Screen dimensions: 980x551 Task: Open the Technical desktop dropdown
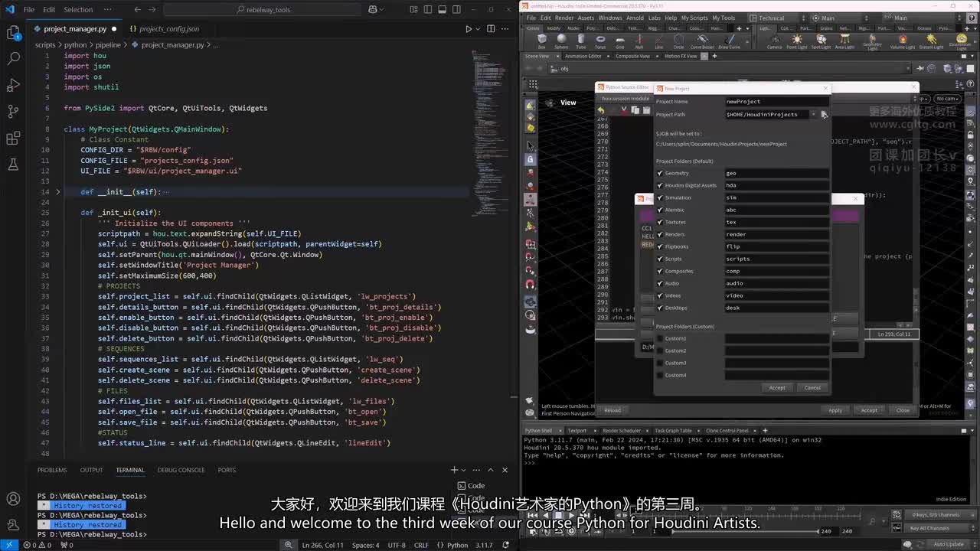pyautogui.click(x=778, y=18)
